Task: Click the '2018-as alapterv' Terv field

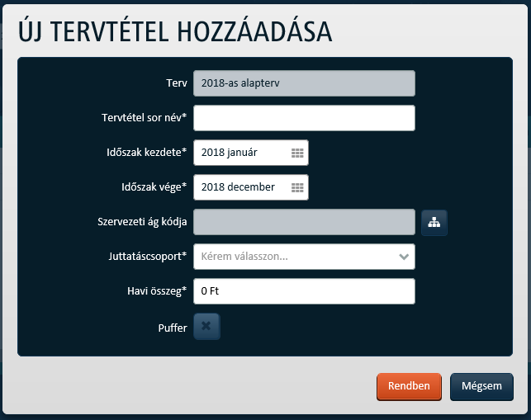Action: 304,83
